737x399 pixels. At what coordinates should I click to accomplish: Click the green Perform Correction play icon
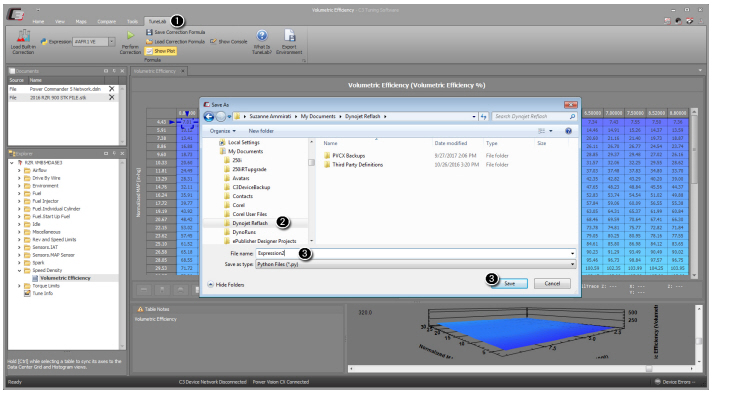click(130, 36)
